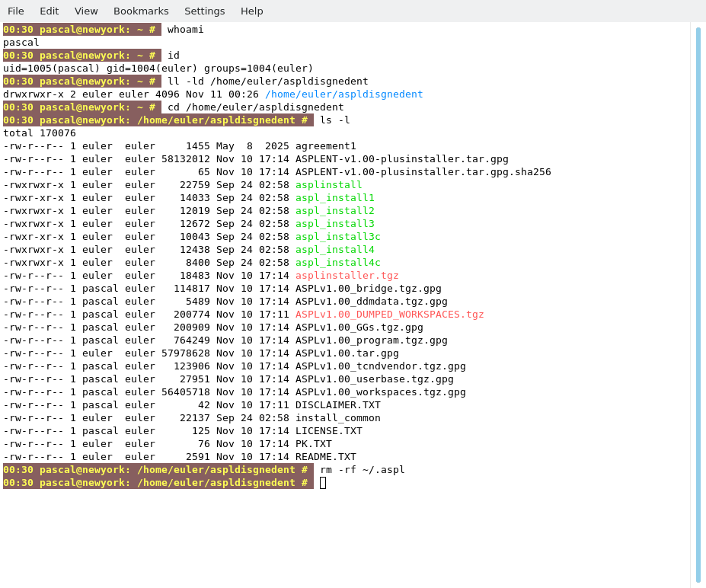Open the File menu
The height and width of the screenshot is (588, 706).
(x=16, y=11)
